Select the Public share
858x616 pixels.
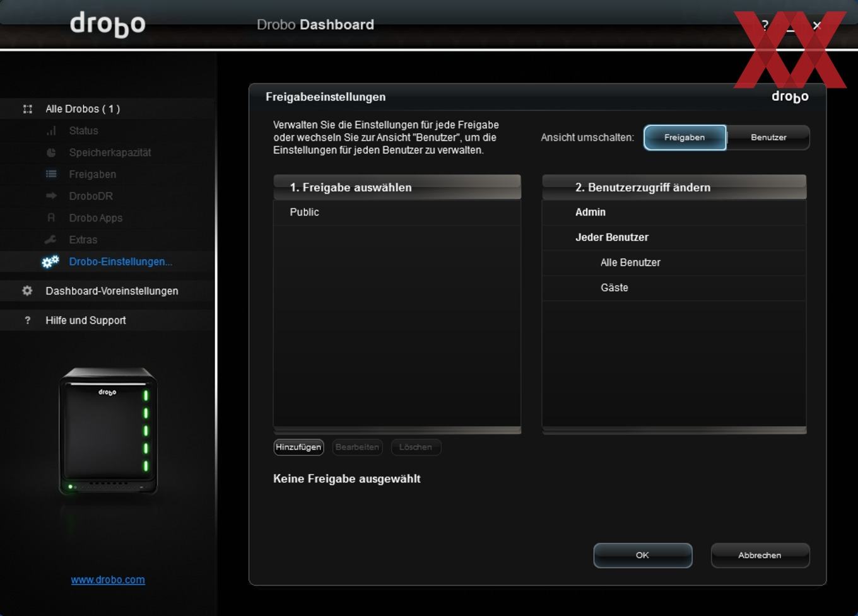pyautogui.click(x=397, y=212)
